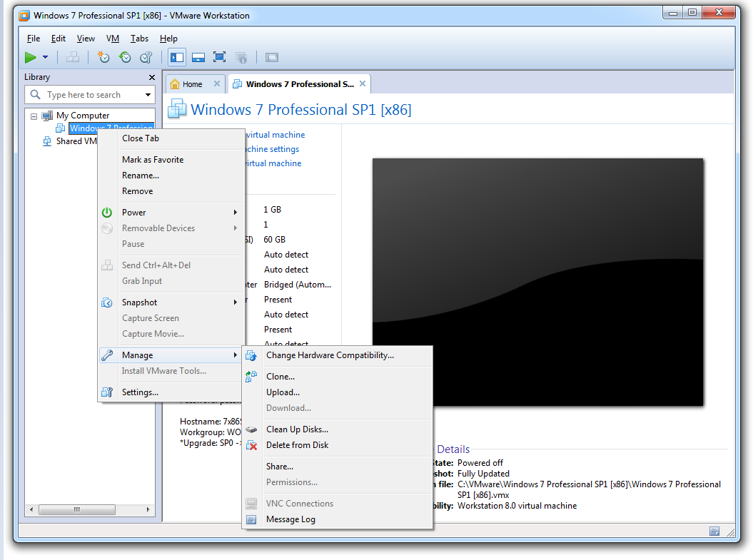Image resolution: width=753 pixels, height=560 pixels.
Task: Open the VM menu in menu bar
Action: coord(113,39)
